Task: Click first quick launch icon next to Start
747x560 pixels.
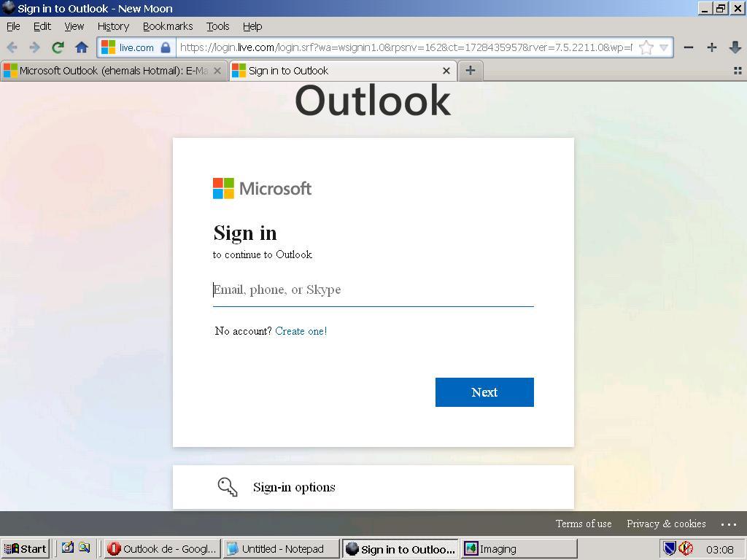Action: [68, 548]
